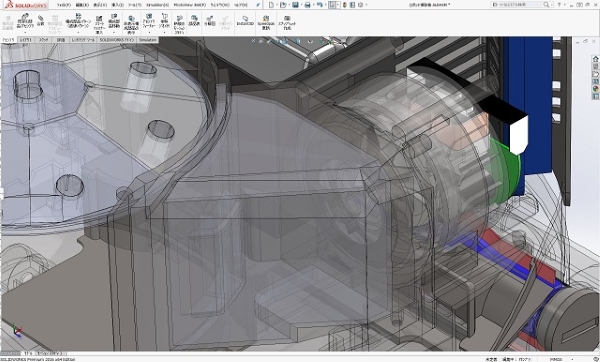
Task: Select the Mate tool icon
Action: (x=41, y=18)
